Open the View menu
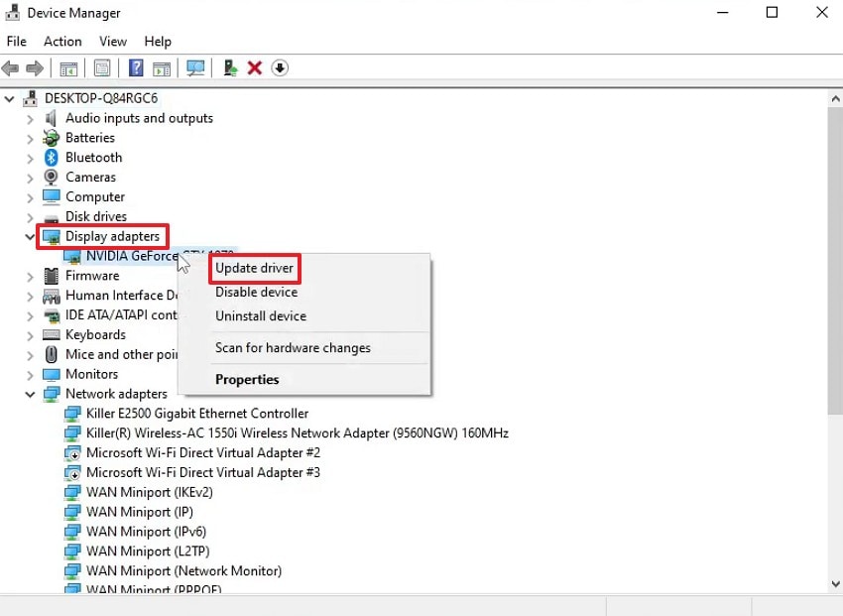This screenshot has width=843, height=616. pyautogui.click(x=112, y=42)
